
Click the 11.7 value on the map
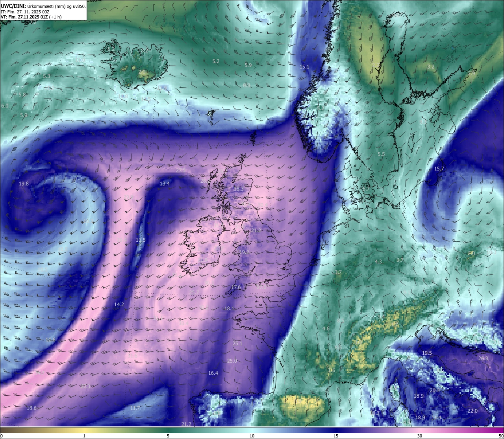[x=135, y=409]
